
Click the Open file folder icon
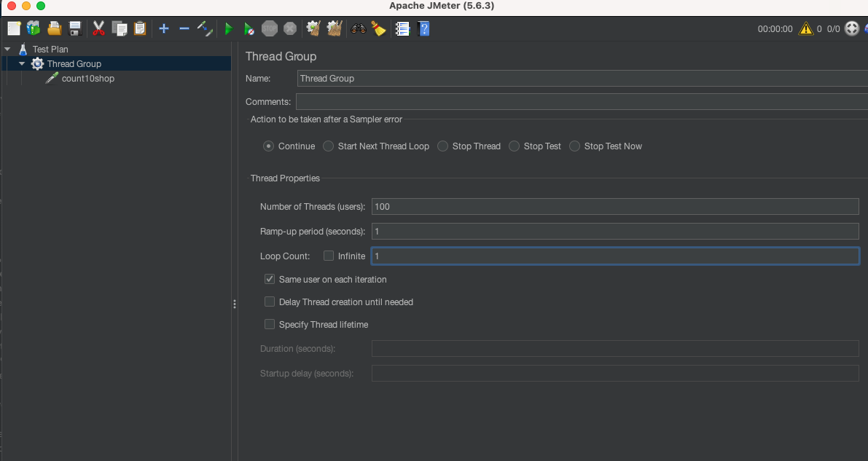click(54, 28)
